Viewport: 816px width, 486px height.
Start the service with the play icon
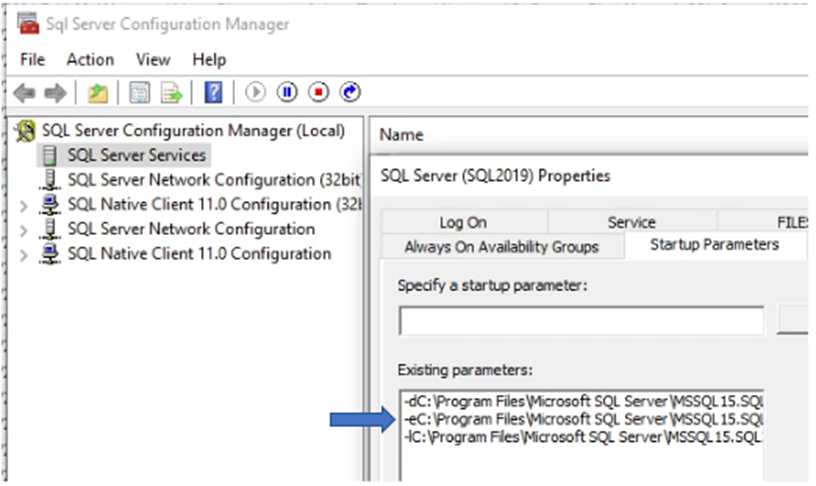255,93
